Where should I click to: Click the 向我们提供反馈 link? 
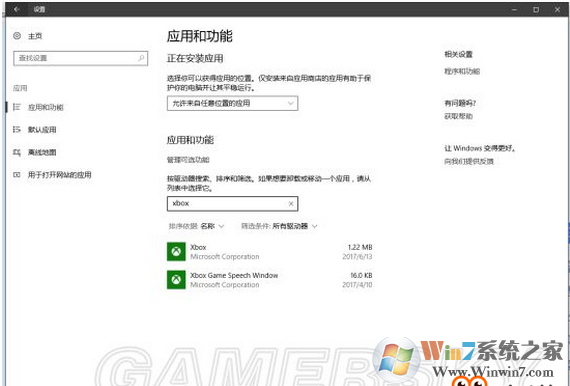click(469, 161)
